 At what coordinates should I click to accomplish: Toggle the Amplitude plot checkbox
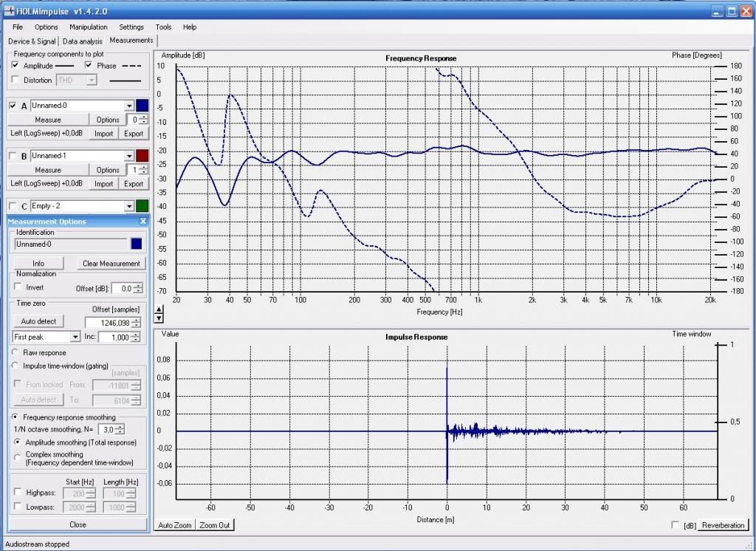(16, 65)
